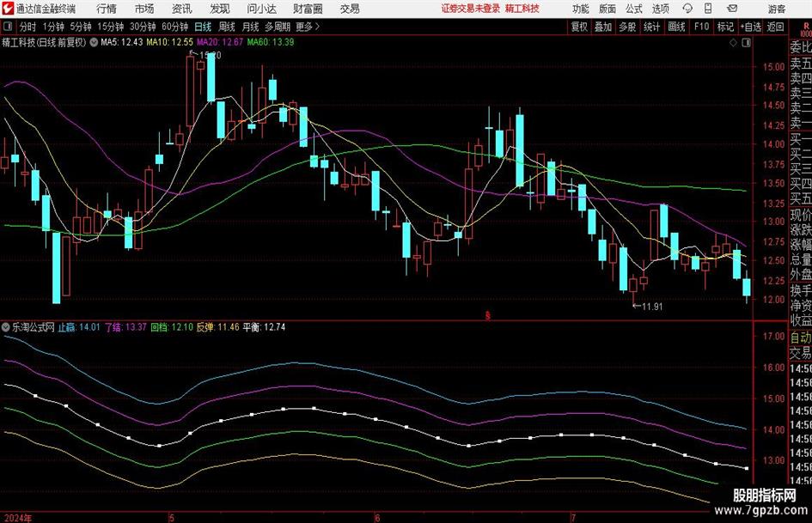
Task: Open the 问小达 menu
Action: pyautogui.click(x=261, y=9)
